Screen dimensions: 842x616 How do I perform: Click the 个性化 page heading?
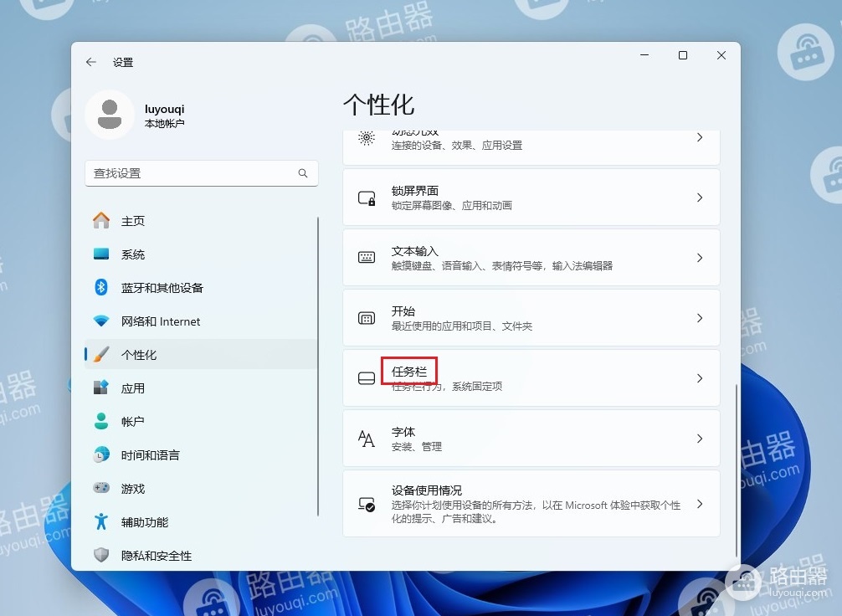tap(378, 105)
